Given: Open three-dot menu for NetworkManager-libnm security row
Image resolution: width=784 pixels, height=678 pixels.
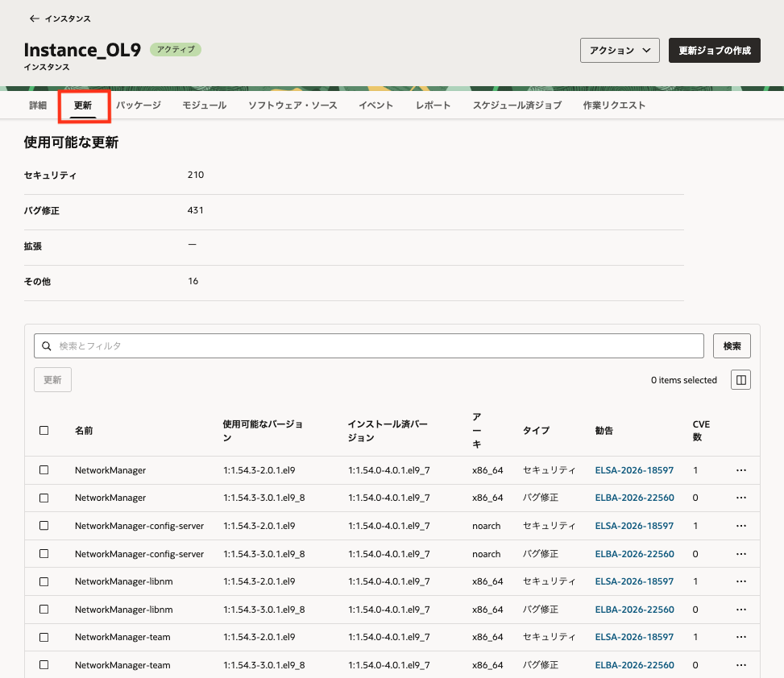Looking at the screenshot, I should pos(741,581).
